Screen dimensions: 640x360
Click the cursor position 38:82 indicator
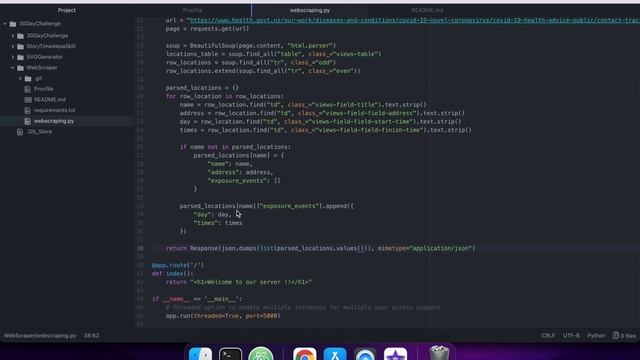pyautogui.click(x=91, y=336)
